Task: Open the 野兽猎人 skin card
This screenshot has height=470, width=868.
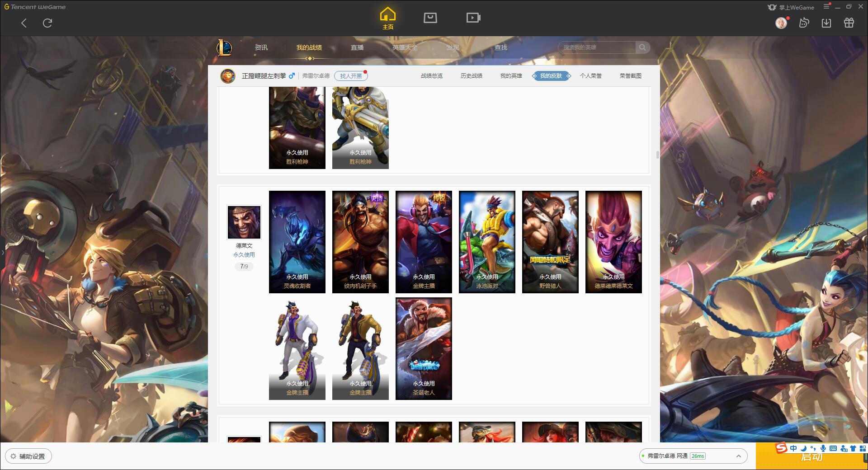Action: click(x=550, y=242)
